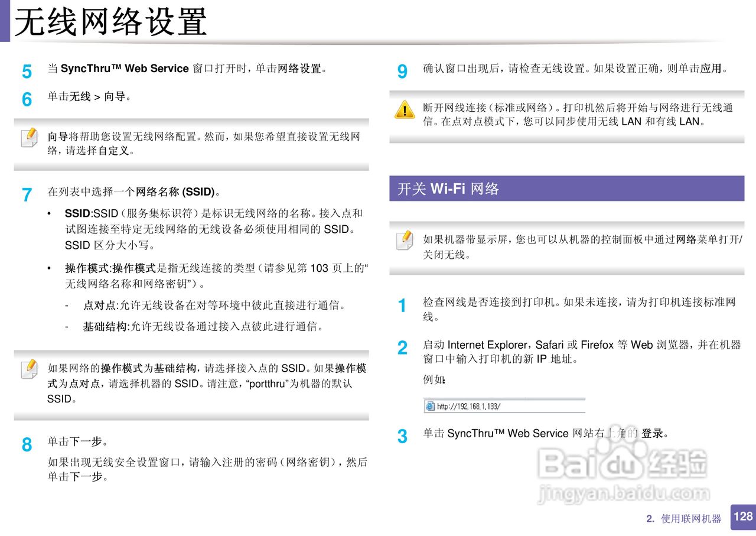This screenshot has height=536, width=756.
Task: Click the step number 5
Action: [27, 72]
